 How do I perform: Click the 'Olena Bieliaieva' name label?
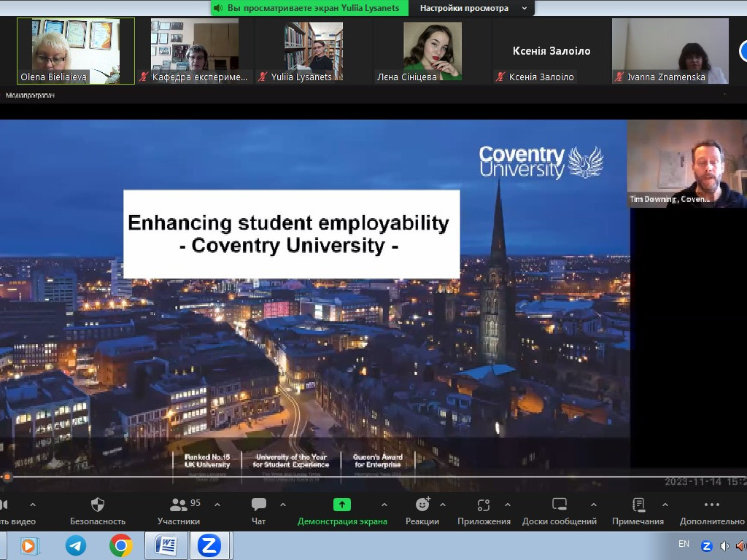53,77
